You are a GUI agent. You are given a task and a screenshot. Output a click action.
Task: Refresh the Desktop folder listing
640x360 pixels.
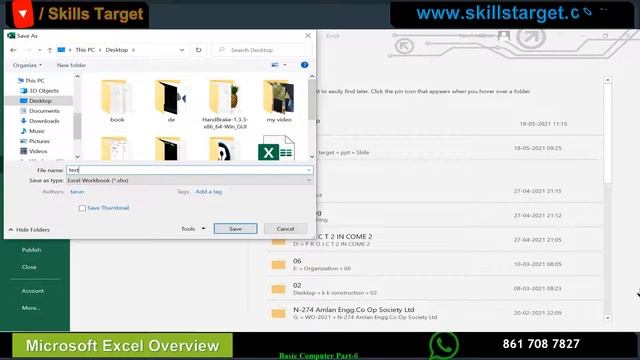(x=198, y=50)
